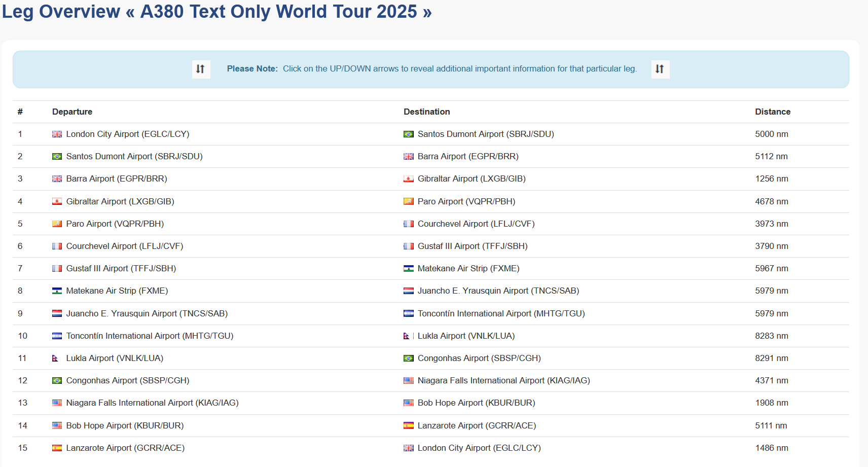The width and height of the screenshot is (868, 467).
Task: Click US flag beside Bob Hope Airport destination in leg 13
Action: click(x=409, y=403)
